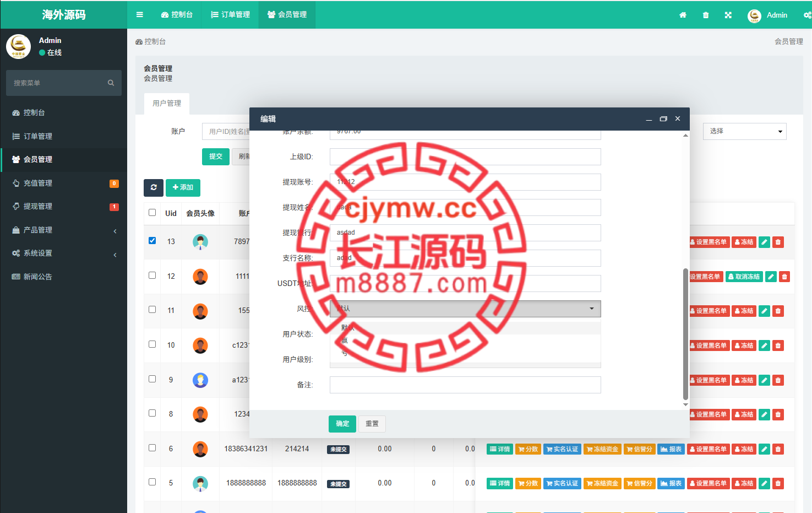Click the avatar image of Uid 9
812x513 pixels.
[200, 380]
